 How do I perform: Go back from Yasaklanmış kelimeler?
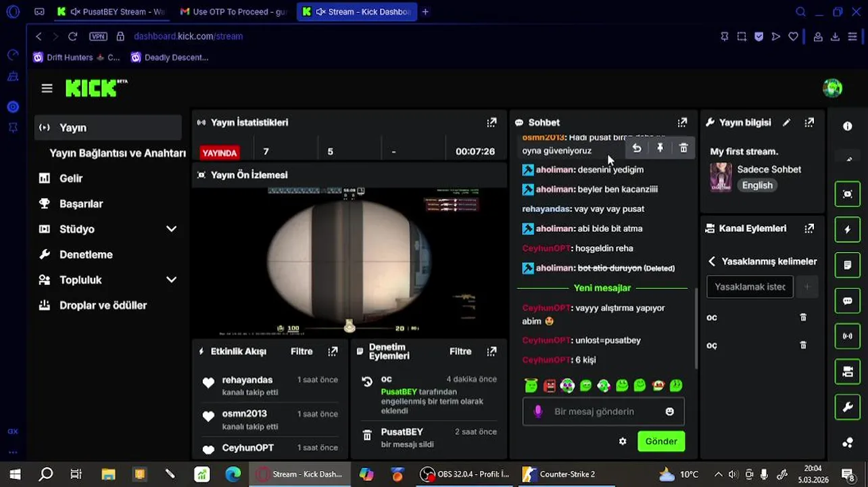[x=712, y=261]
